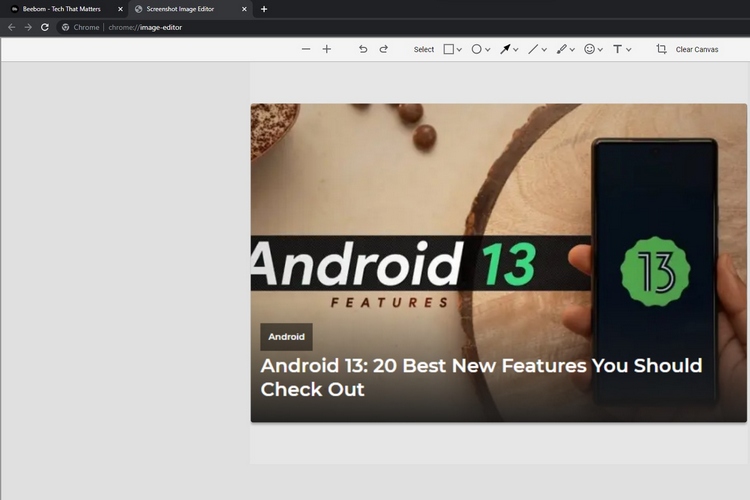Select the ellipse shape tool
750x500 pixels.
[x=476, y=49]
